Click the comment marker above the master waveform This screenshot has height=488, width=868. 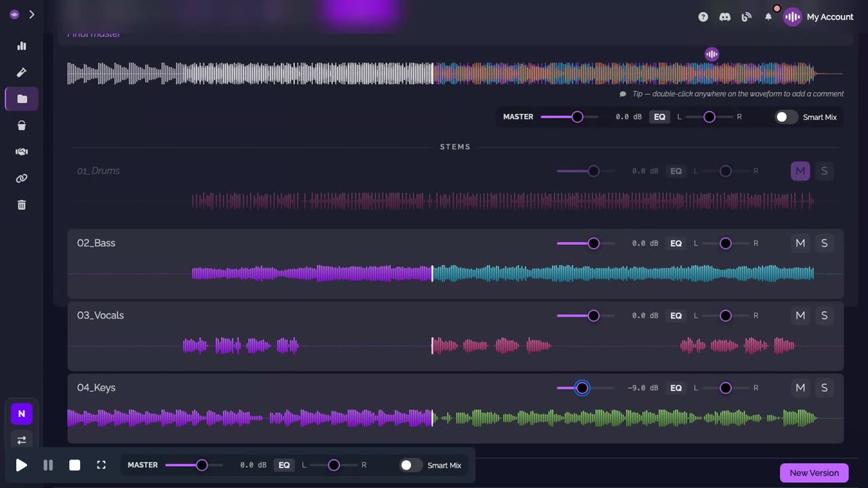711,54
